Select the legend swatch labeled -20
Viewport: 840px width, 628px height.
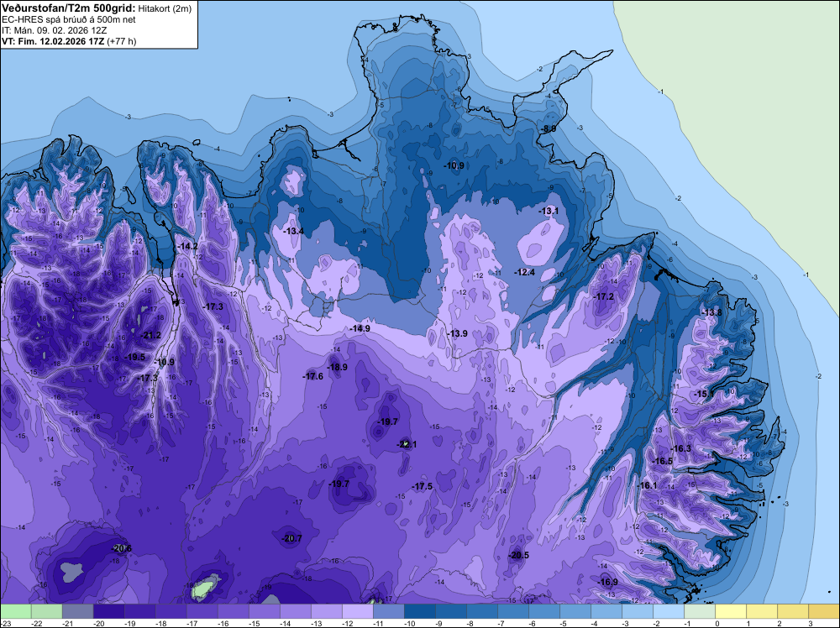[x=108, y=611]
